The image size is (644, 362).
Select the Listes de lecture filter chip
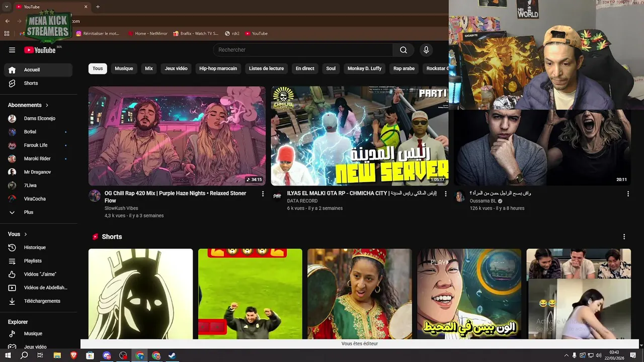[x=266, y=68]
